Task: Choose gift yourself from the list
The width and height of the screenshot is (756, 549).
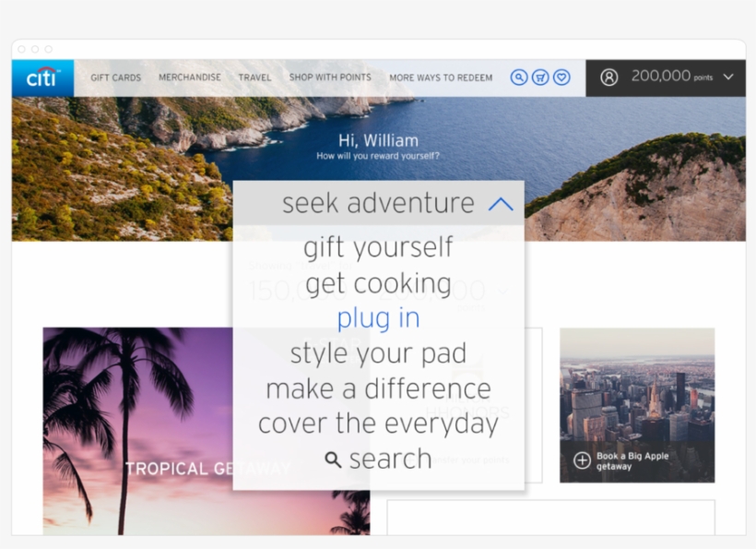Action: (378, 247)
